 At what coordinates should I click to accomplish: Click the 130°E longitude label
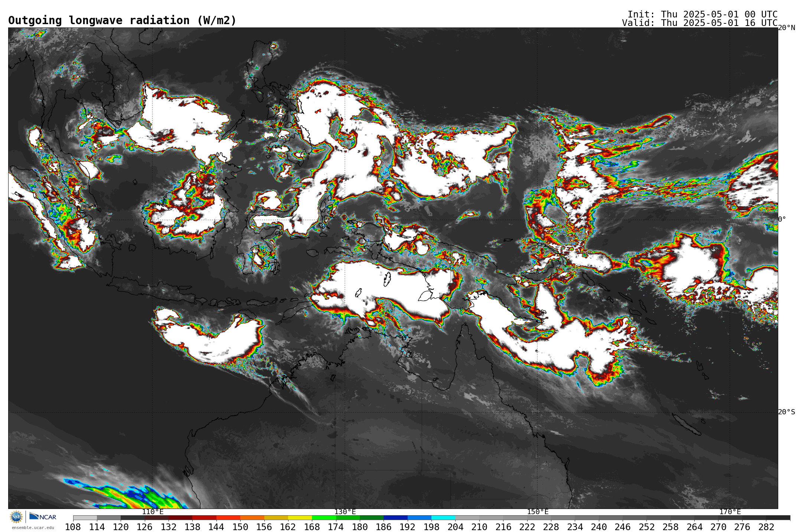(345, 512)
